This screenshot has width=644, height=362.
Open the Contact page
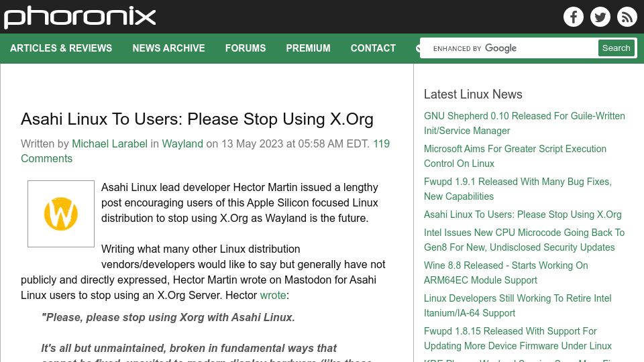click(x=373, y=48)
